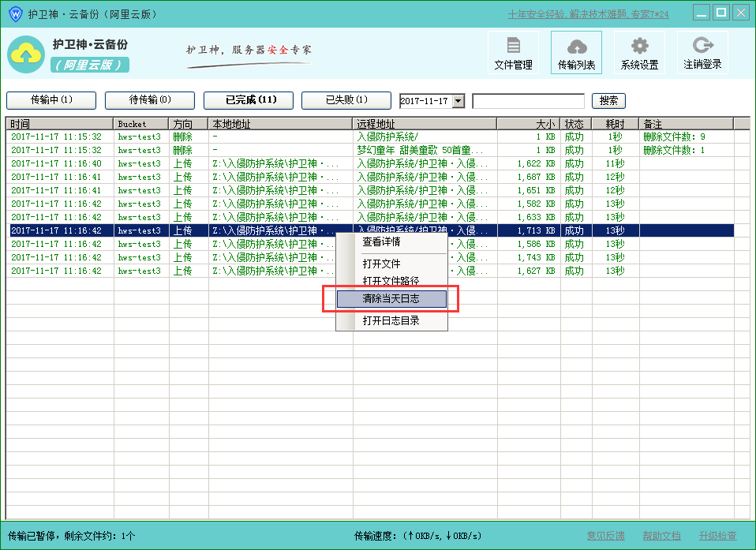Image resolution: width=756 pixels, height=550 pixels.
Task: Open the 升级检查 update check link
Action: [x=718, y=536]
